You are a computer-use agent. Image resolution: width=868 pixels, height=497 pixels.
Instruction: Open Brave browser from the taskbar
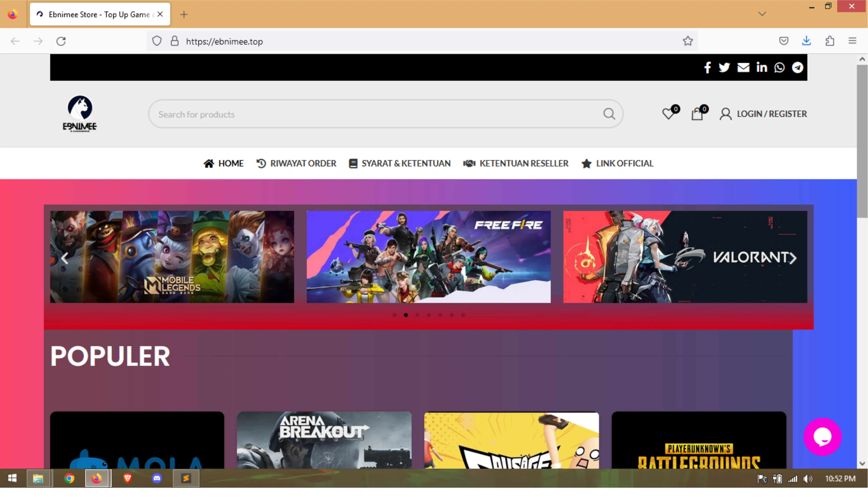tap(128, 479)
